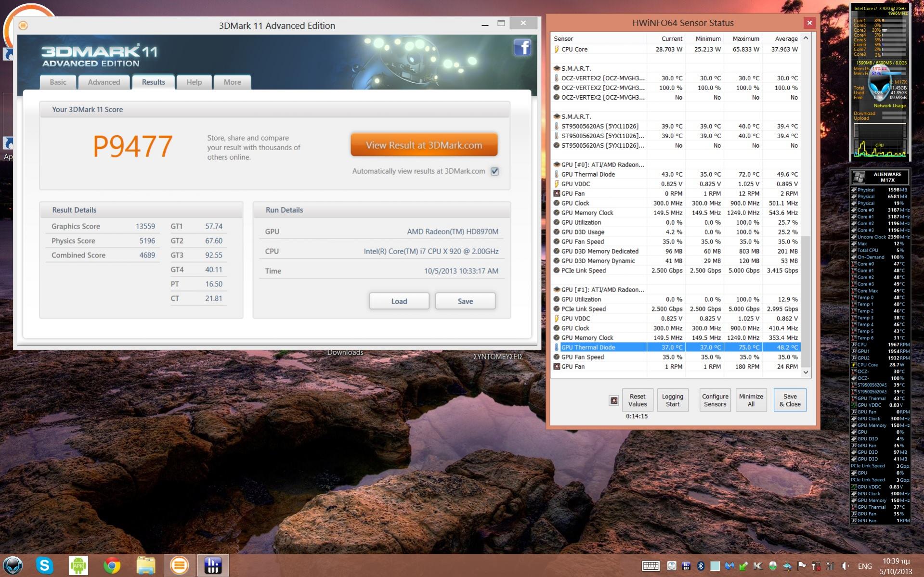This screenshot has width=924, height=577.
Task: Click the first S.M.A.R.T. group header row
Action: pyautogui.click(x=676, y=68)
